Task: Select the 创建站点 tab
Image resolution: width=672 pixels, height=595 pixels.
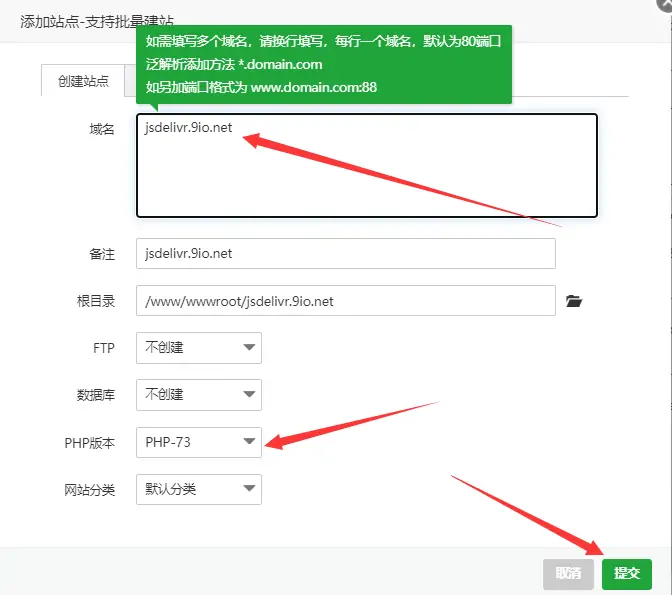Action: click(83, 81)
